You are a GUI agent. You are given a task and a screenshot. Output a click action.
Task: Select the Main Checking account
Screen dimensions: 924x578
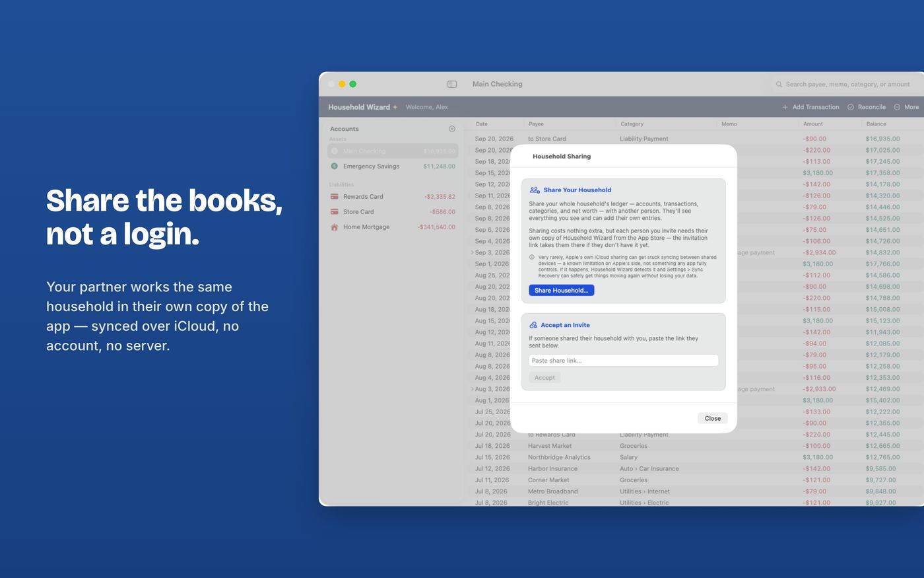[x=393, y=151]
